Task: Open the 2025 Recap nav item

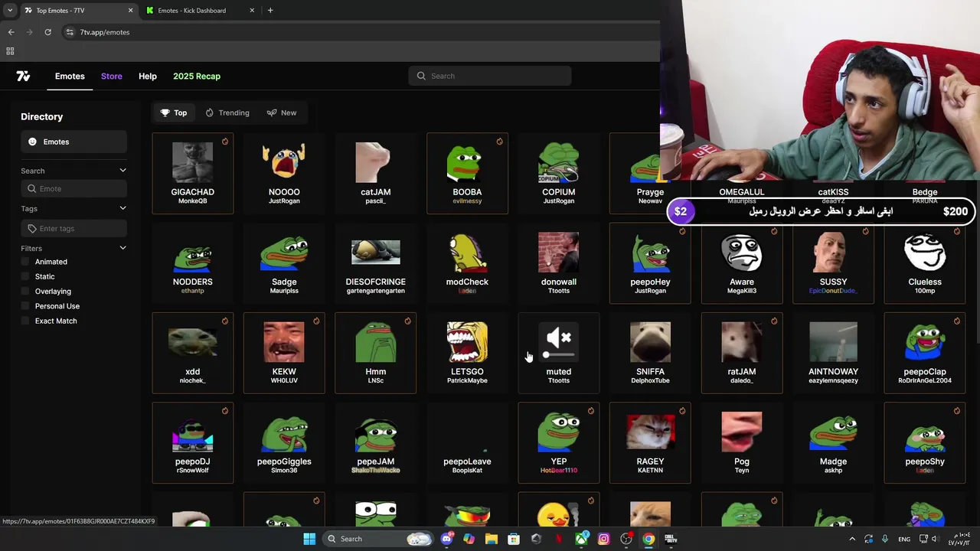Action: coord(197,76)
